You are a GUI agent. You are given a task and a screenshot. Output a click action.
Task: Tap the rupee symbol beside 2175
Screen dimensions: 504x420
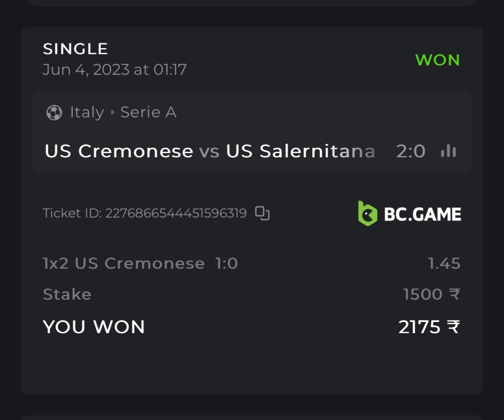click(x=453, y=327)
